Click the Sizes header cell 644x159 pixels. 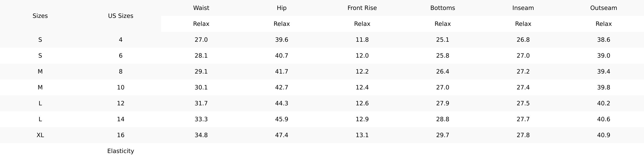click(x=40, y=16)
